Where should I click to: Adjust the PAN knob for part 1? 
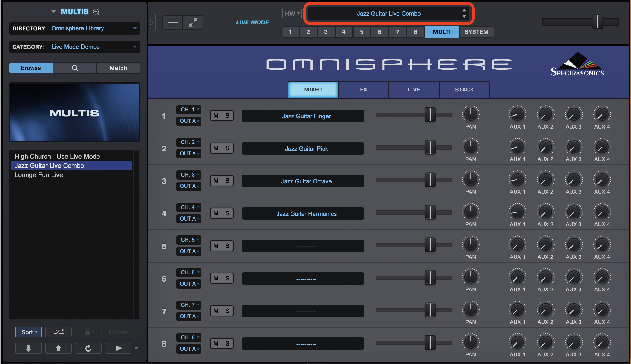click(x=471, y=114)
